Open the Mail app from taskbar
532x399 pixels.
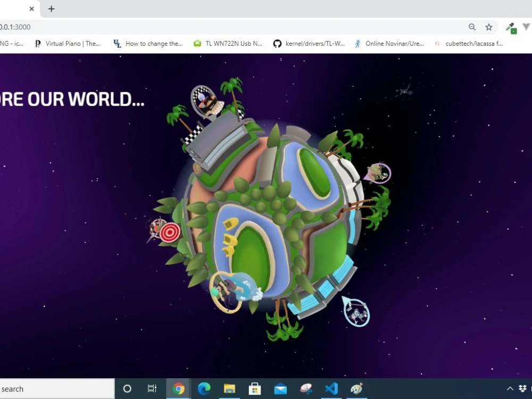(x=280, y=389)
